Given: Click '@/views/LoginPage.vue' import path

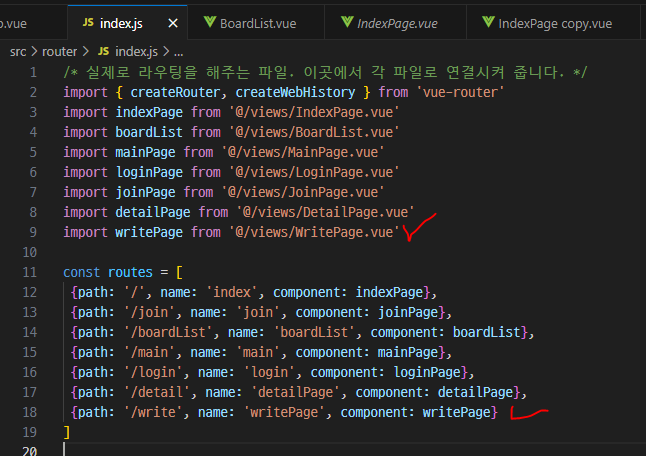Looking at the screenshot, I should (x=314, y=172).
